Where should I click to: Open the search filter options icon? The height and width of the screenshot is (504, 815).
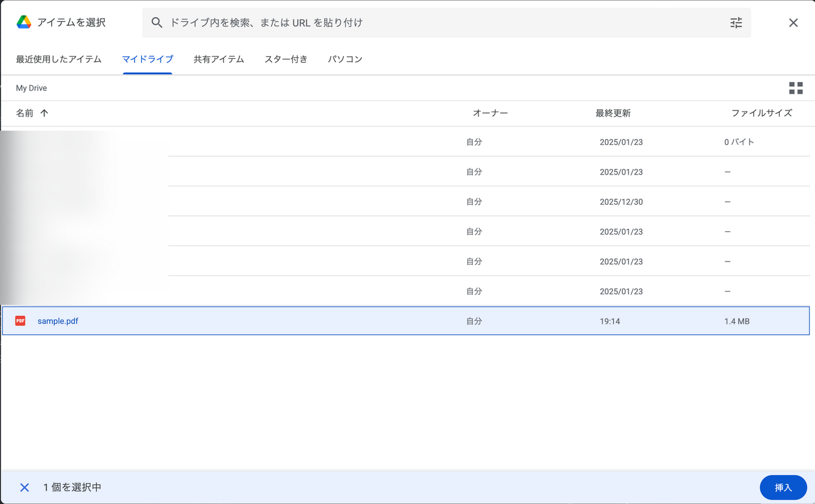click(736, 23)
